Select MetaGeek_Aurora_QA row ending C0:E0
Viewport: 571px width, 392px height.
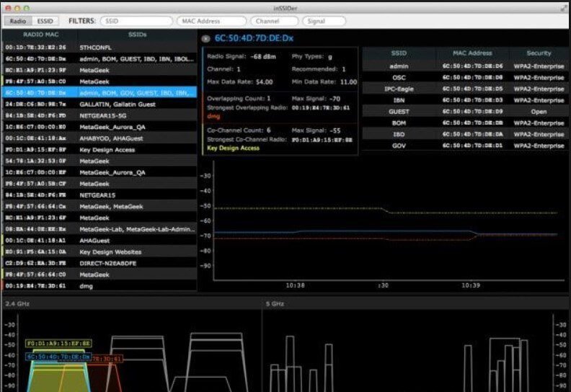click(99, 127)
